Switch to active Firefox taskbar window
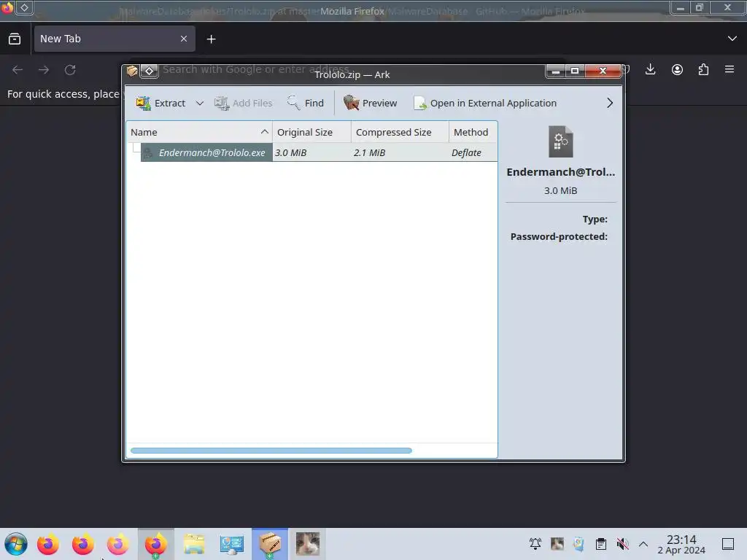Image resolution: width=747 pixels, height=560 pixels. point(156,544)
